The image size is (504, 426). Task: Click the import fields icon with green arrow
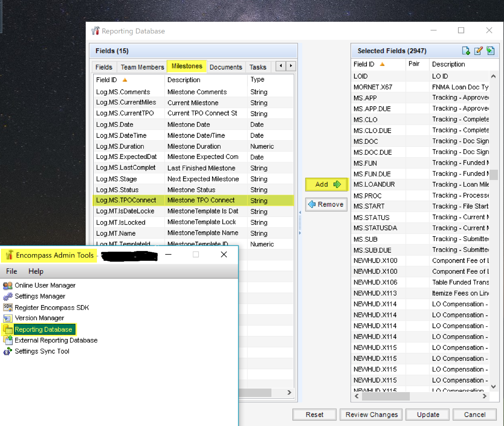click(x=490, y=51)
